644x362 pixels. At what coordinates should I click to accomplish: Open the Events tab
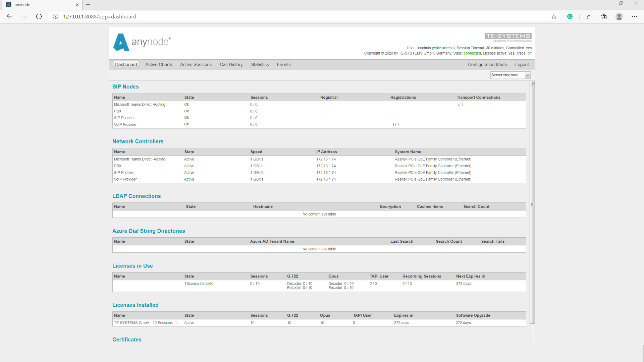[x=284, y=64]
